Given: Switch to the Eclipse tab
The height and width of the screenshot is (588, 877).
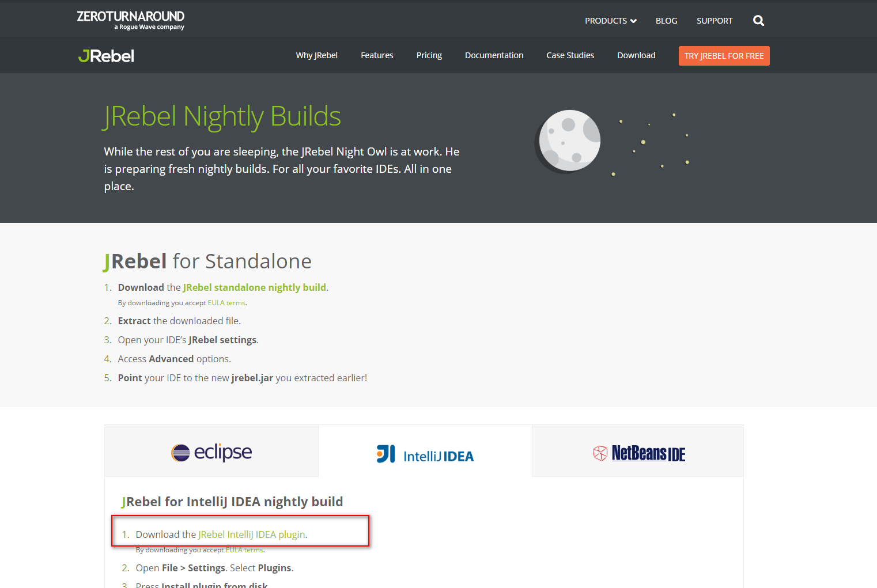Looking at the screenshot, I should point(211,451).
